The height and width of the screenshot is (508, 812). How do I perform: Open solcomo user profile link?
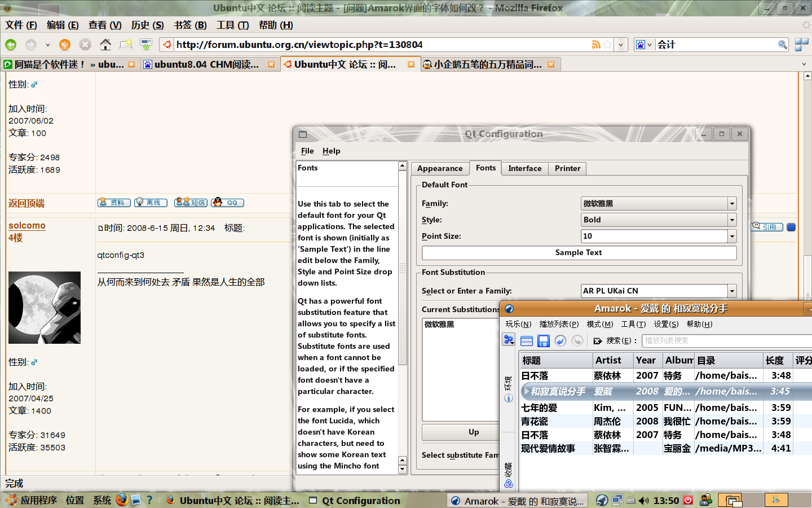[27, 225]
